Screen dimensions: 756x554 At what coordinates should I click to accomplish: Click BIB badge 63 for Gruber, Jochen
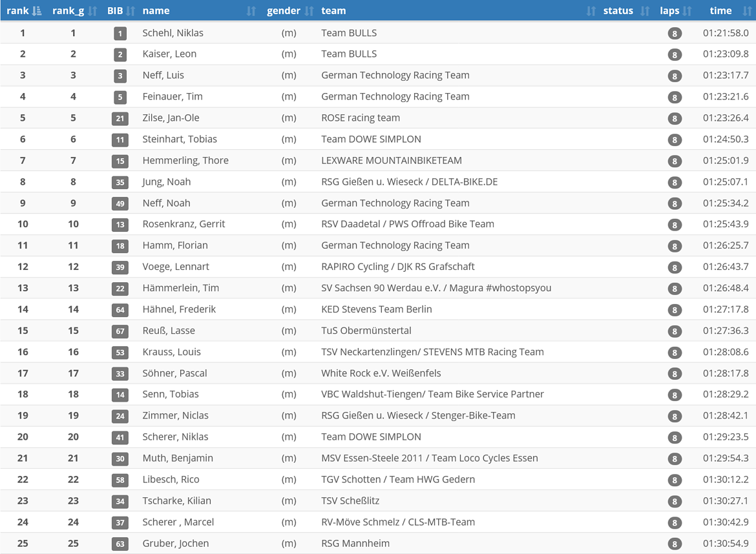click(120, 544)
